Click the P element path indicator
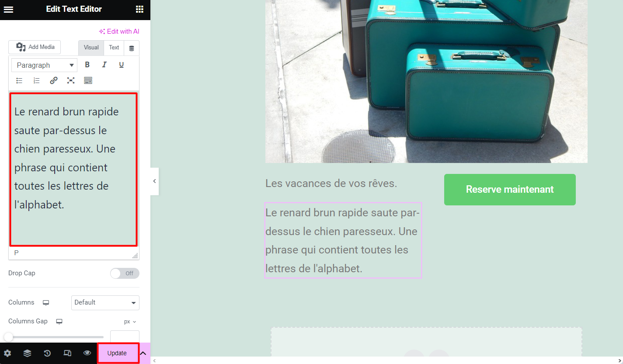Image resolution: width=623 pixels, height=364 pixels. [x=17, y=253]
